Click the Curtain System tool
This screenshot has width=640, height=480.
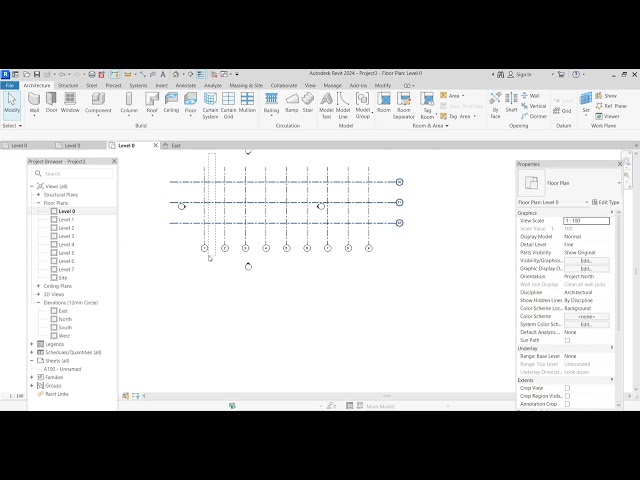pyautogui.click(x=210, y=106)
